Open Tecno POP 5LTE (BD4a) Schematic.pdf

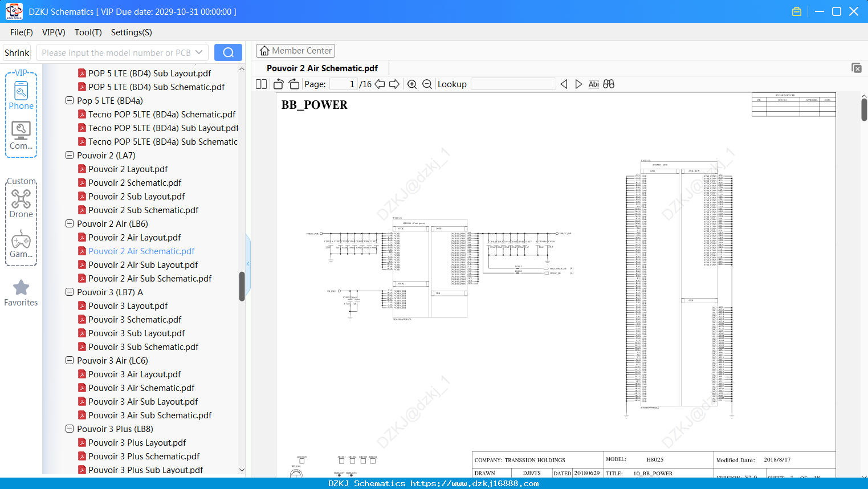pos(162,114)
